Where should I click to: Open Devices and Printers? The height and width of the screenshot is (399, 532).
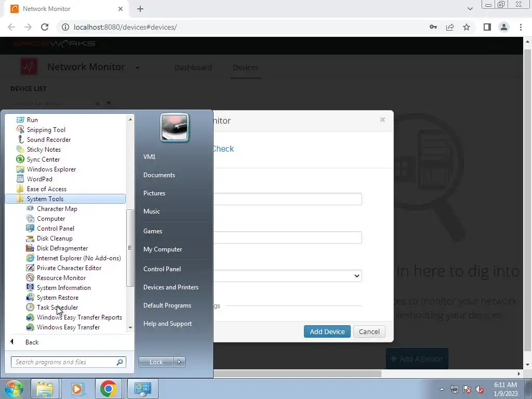(170, 287)
